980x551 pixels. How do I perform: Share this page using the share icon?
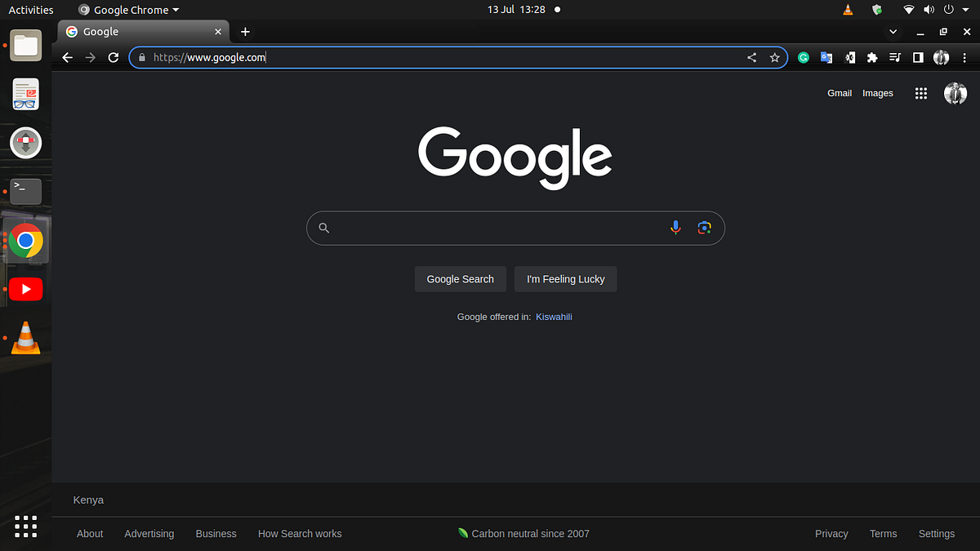tap(751, 57)
